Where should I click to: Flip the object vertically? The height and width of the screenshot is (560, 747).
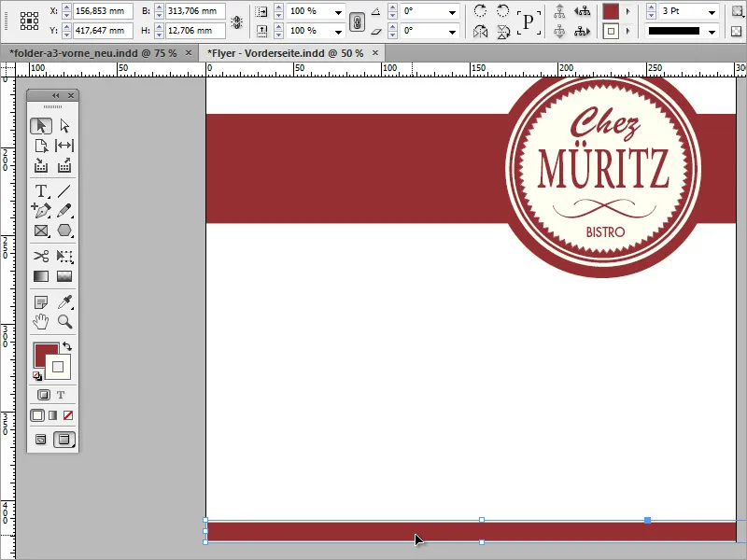(x=503, y=32)
